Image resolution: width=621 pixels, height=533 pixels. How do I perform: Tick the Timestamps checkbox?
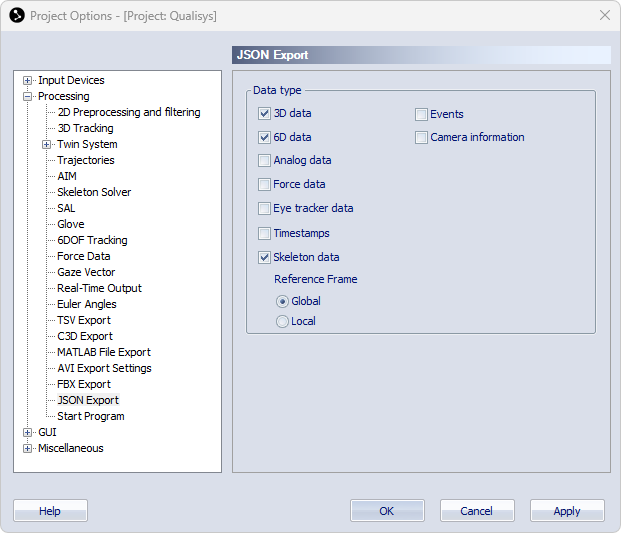coord(264,233)
